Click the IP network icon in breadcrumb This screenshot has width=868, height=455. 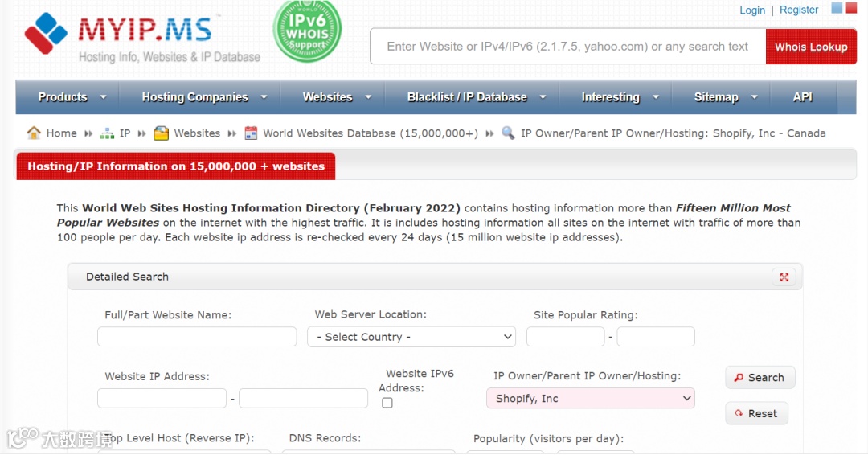[x=107, y=133]
